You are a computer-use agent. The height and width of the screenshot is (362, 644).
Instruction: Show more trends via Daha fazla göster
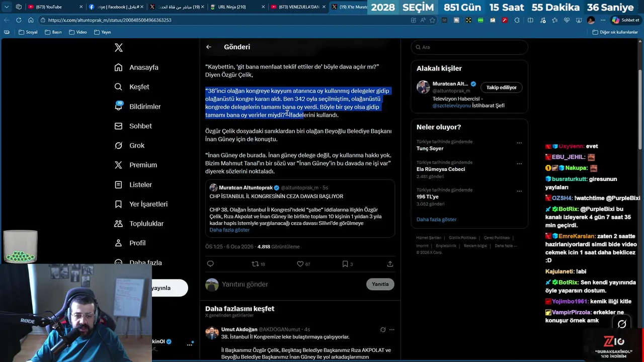pyautogui.click(x=436, y=219)
